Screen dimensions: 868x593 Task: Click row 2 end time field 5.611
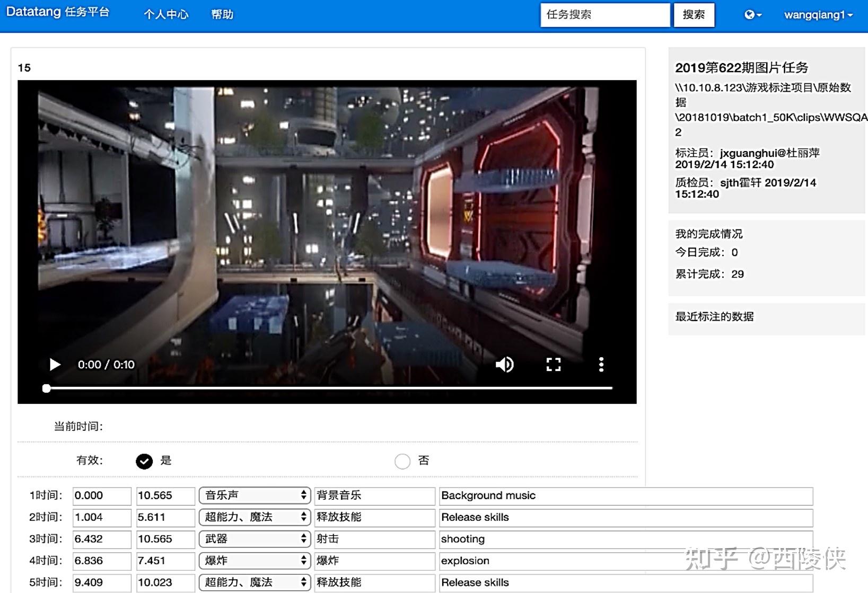click(165, 518)
